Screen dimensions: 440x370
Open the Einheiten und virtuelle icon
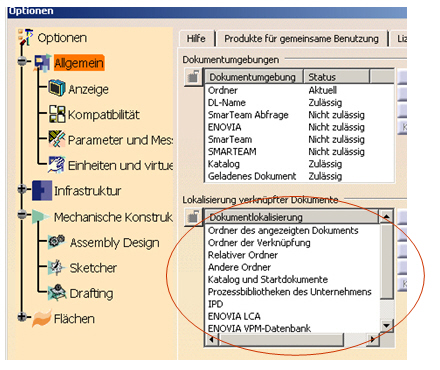tap(57, 165)
